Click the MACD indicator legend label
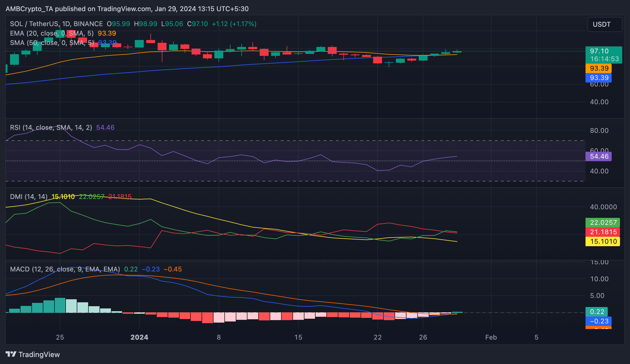630x364 pixels. pos(65,269)
